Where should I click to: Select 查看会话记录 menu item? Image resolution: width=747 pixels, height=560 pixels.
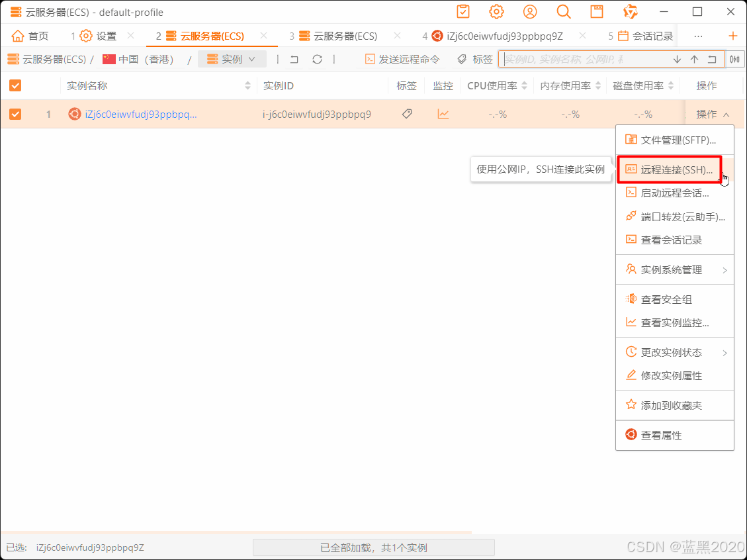675,240
